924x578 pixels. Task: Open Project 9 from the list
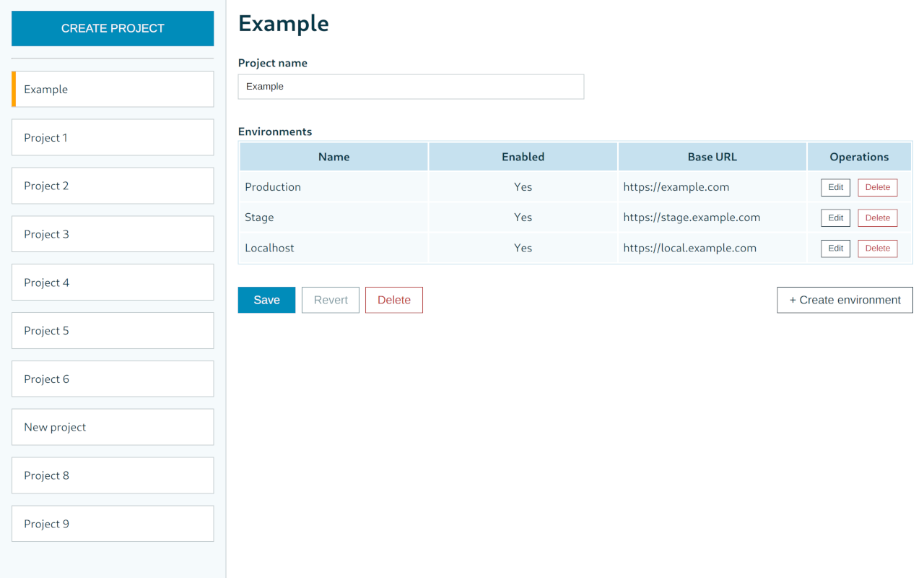coord(113,523)
